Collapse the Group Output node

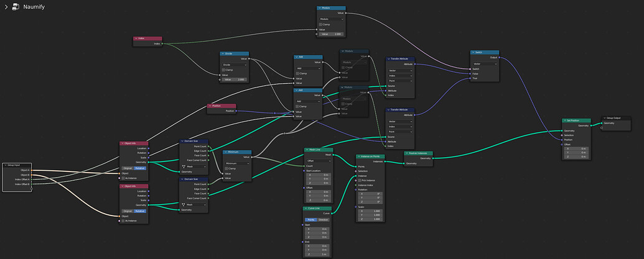pyautogui.click(x=605, y=118)
